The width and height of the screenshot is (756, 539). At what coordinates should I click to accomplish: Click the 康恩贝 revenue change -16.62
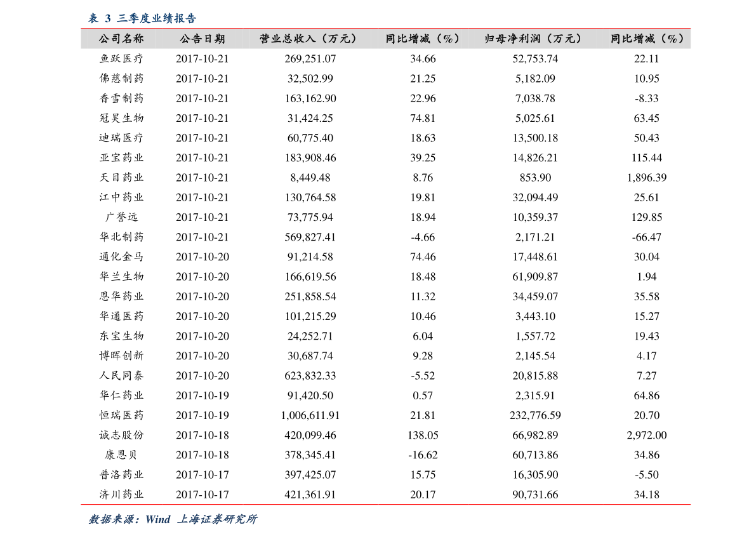pos(423,455)
